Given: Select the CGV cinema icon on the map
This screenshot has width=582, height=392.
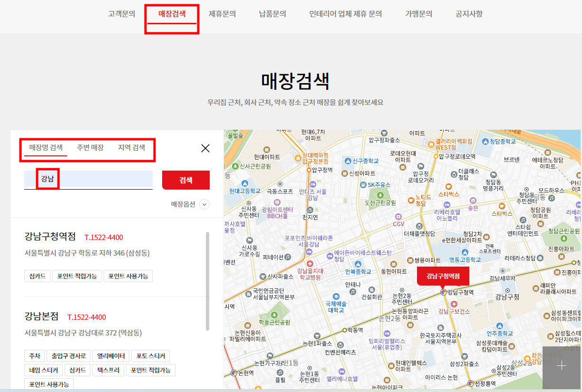Looking at the screenshot, I should click(398, 217).
